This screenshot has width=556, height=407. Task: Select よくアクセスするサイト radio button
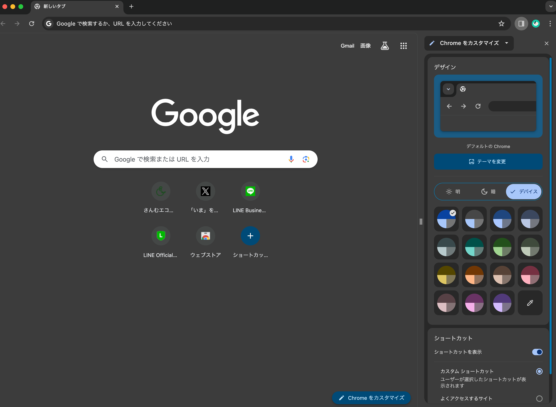pyautogui.click(x=539, y=398)
